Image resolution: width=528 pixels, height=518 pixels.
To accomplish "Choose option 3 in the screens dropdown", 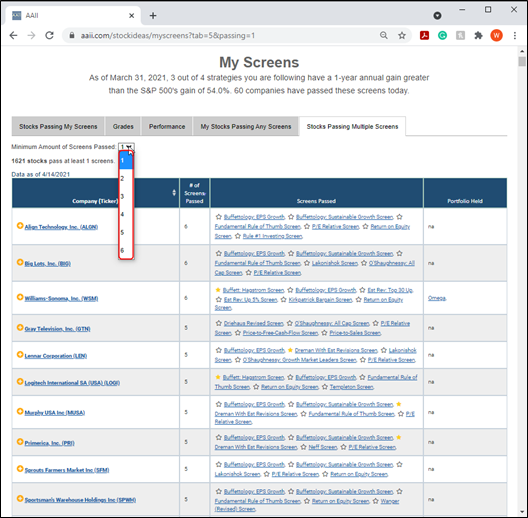I will [126, 196].
